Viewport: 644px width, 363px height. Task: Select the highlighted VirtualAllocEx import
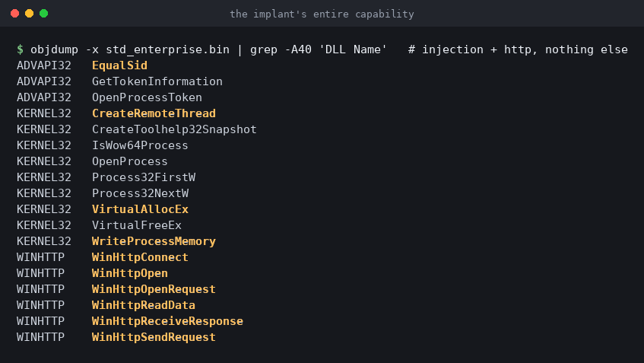click(140, 209)
